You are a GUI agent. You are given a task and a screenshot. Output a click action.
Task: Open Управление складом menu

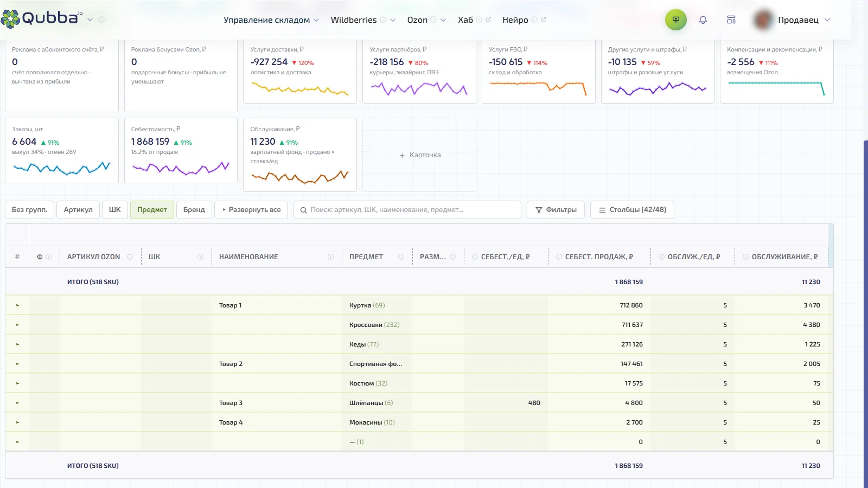coord(271,20)
